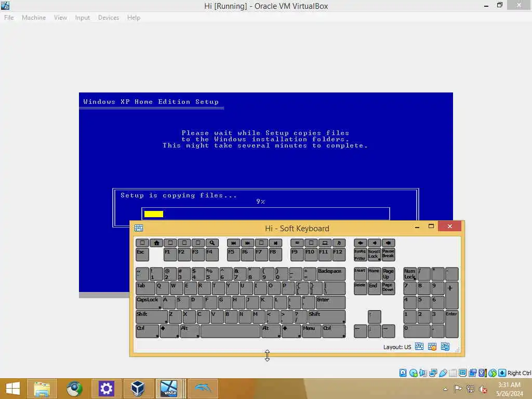
Task: Show hidden system tray icons
Action: (445, 389)
